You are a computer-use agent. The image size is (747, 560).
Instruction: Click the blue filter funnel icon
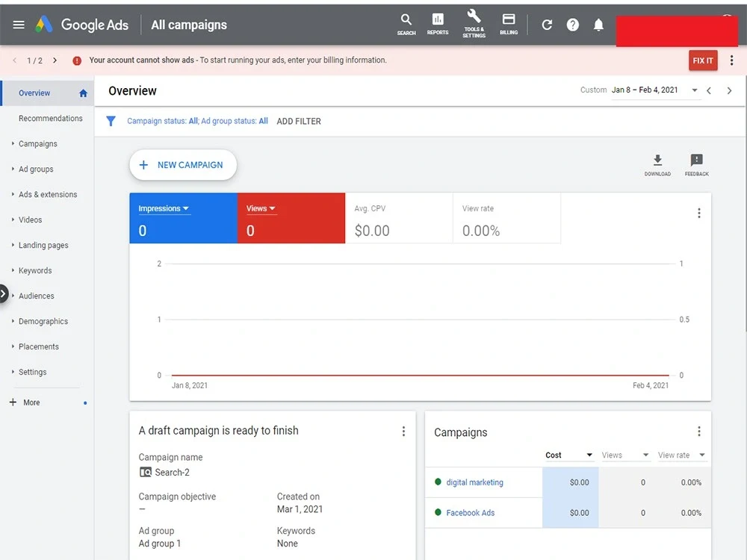click(x=111, y=122)
